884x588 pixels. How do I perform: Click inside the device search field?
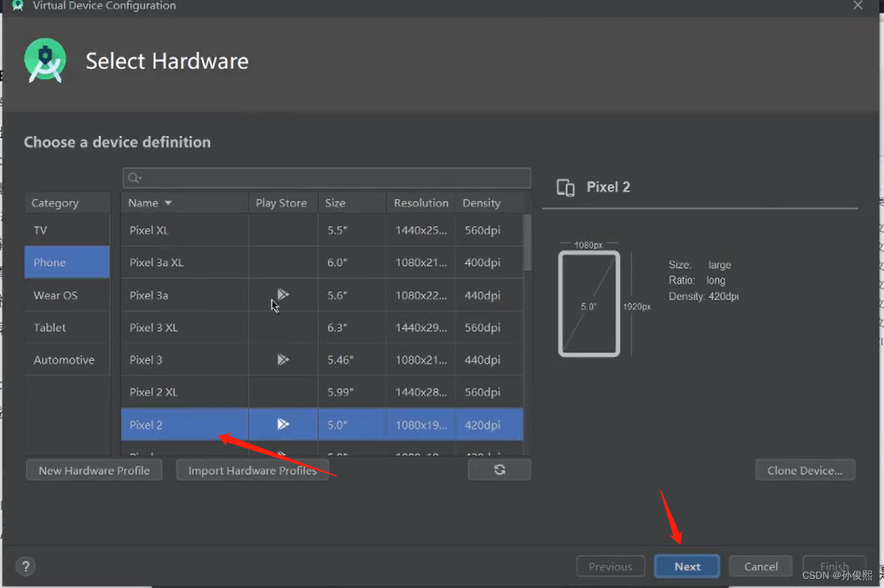point(327,178)
